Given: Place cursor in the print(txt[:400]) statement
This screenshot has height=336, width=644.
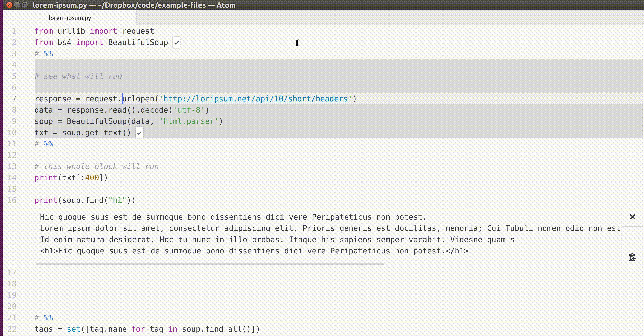Looking at the screenshot, I should (71, 177).
